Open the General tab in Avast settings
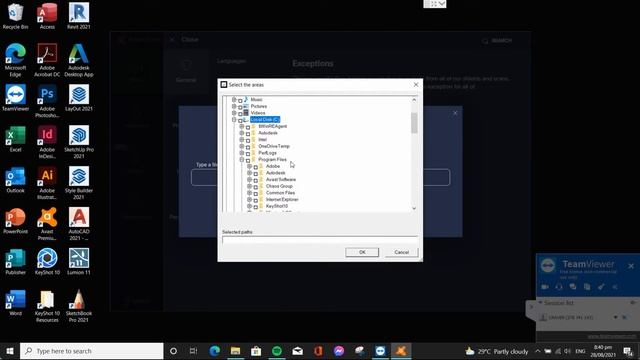The width and height of the screenshot is (640, 360). point(186,71)
